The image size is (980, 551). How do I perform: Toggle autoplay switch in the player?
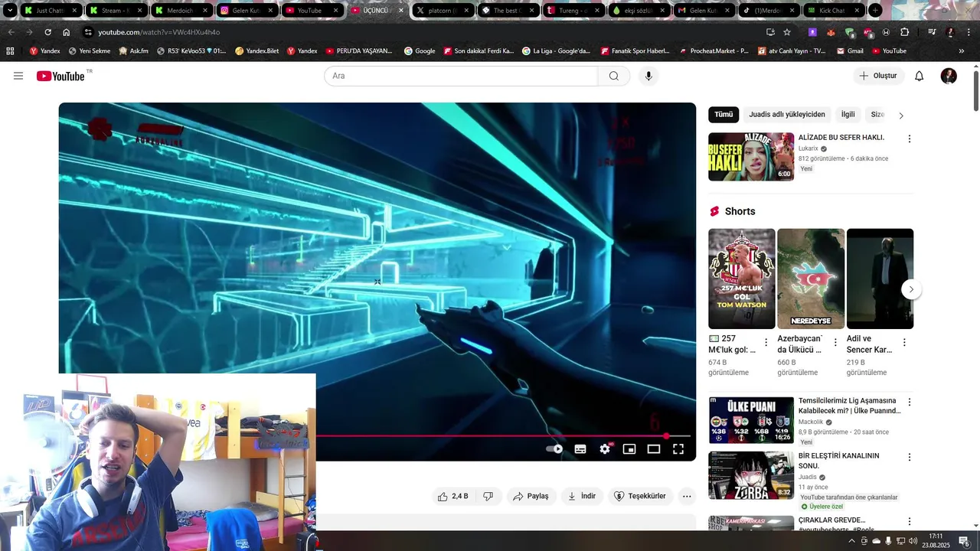tap(554, 449)
